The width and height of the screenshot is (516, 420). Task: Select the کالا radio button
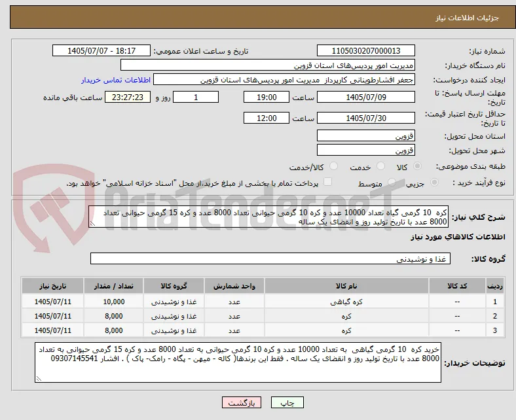click(x=417, y=166)
